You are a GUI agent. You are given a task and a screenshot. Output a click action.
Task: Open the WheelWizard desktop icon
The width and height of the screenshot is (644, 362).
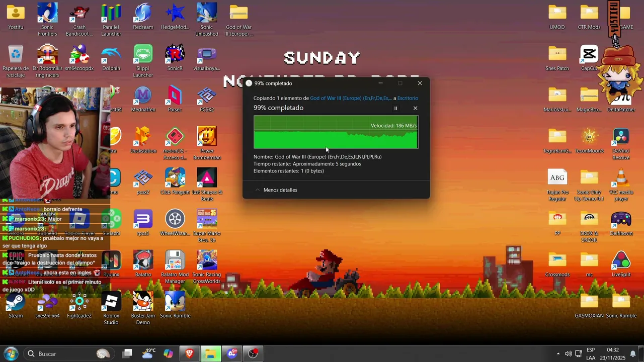(175, 223)
